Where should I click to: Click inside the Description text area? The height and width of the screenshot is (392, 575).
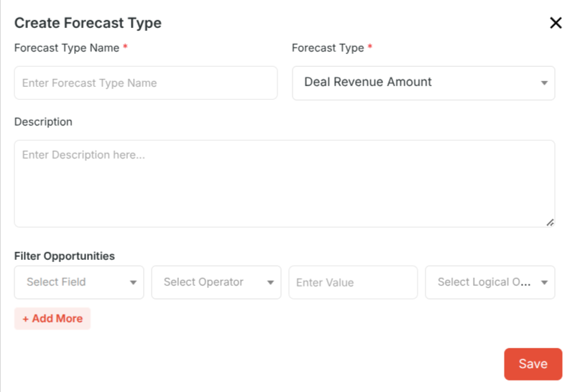(284, 184)
